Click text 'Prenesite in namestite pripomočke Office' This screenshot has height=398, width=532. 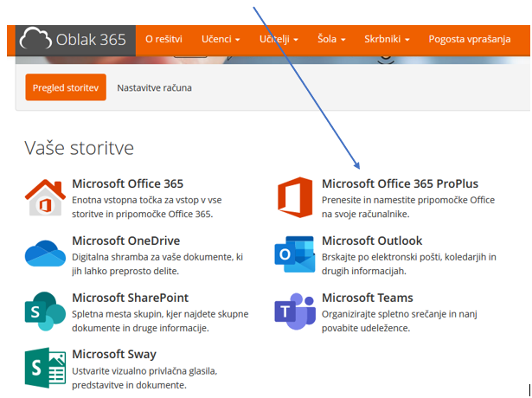click(x=408, y=200)
